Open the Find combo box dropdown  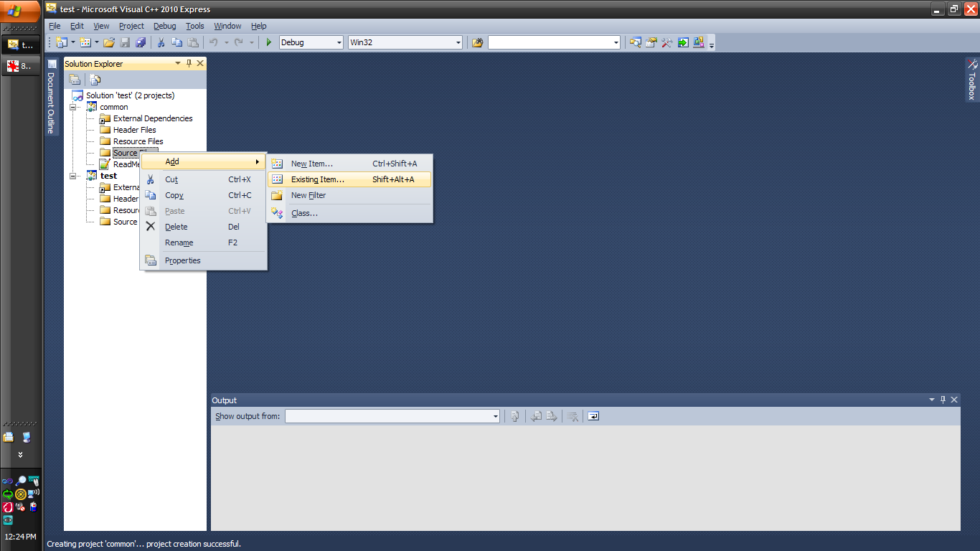pyautogui.click(x=616, y=43)
